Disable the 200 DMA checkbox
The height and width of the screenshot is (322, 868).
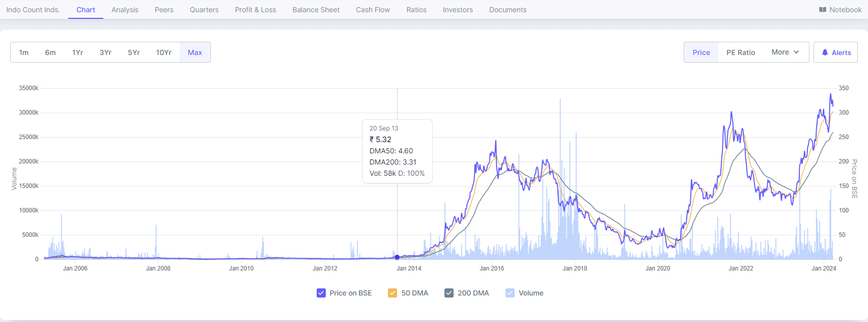(x=449, y=293)
